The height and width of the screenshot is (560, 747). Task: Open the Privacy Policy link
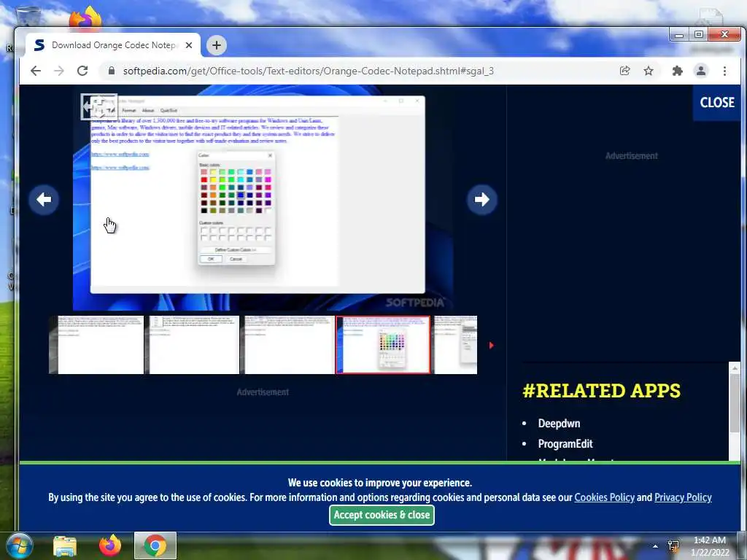683,497
